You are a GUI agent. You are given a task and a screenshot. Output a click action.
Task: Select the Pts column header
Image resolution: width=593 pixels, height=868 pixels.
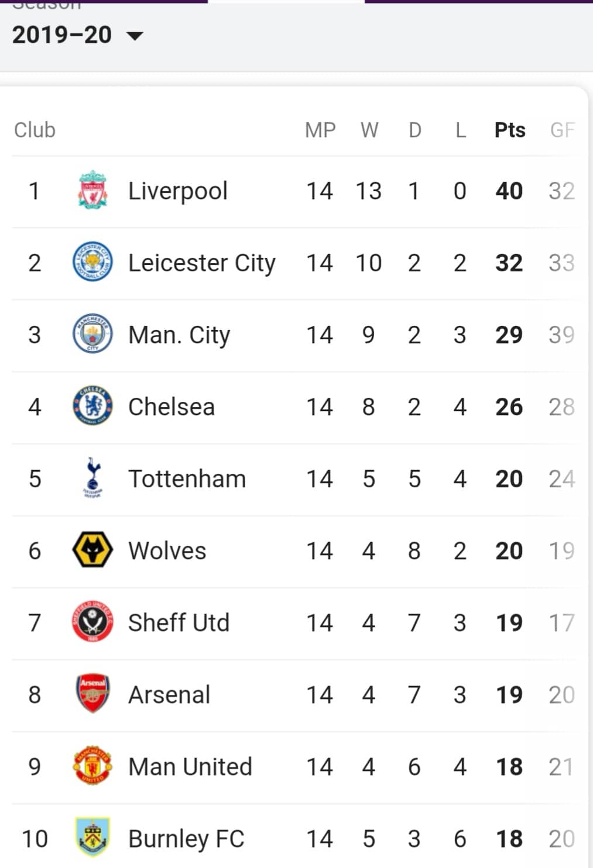point(510,130)
